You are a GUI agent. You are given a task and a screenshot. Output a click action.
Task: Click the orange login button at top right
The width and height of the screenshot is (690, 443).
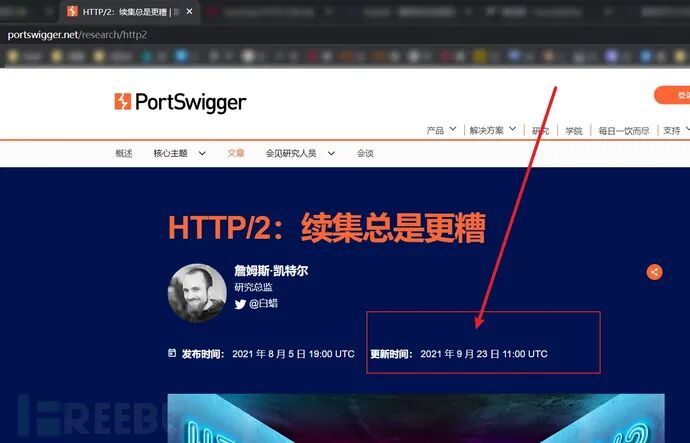point(672,95)
